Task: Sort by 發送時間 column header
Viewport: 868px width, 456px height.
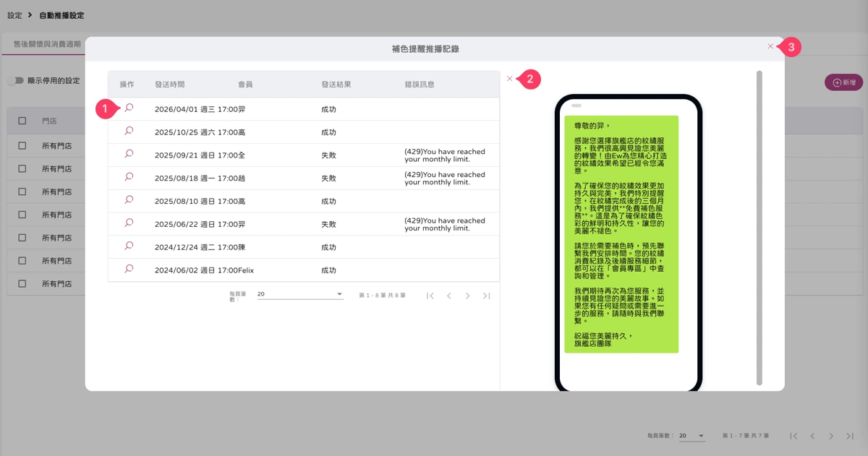Action: pyautogui.click(x=170, y=85)
